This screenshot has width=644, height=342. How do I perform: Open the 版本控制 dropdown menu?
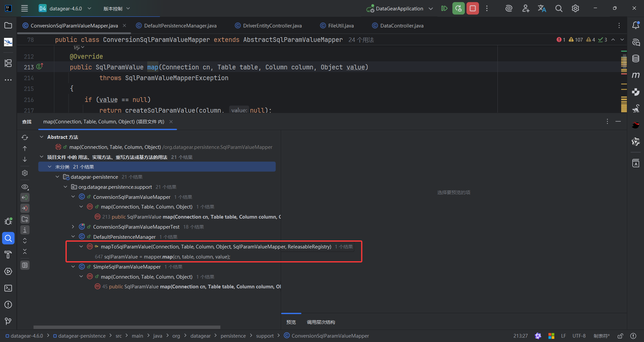tap(116, 8)
